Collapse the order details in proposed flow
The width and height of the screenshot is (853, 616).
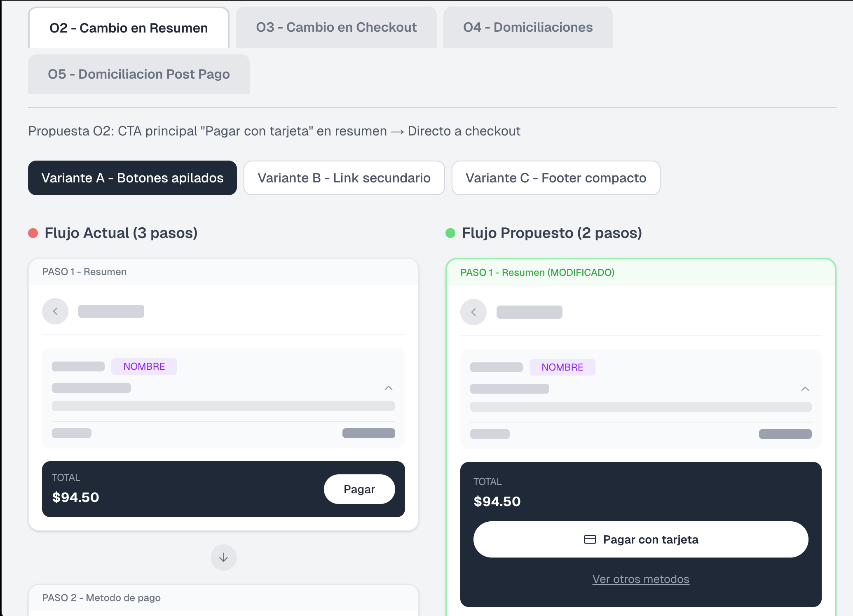(x=805, y=389)
